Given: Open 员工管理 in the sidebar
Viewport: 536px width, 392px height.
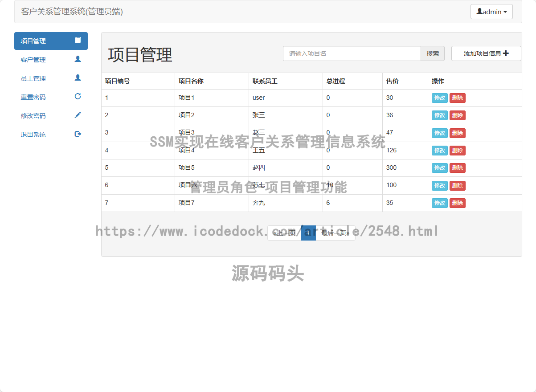Looking at the screenshot, I should [x=51, y=78].
